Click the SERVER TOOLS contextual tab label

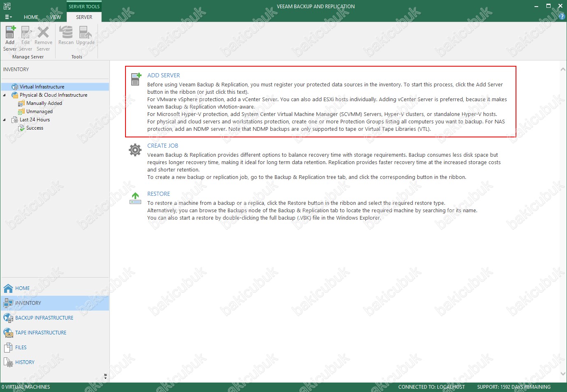(84, 7)
